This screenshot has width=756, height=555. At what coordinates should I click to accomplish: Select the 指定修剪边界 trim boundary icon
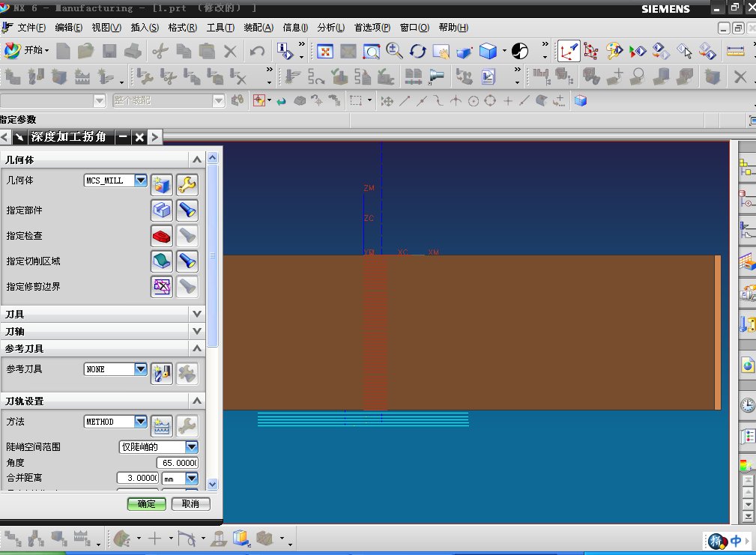coord(162,287)
